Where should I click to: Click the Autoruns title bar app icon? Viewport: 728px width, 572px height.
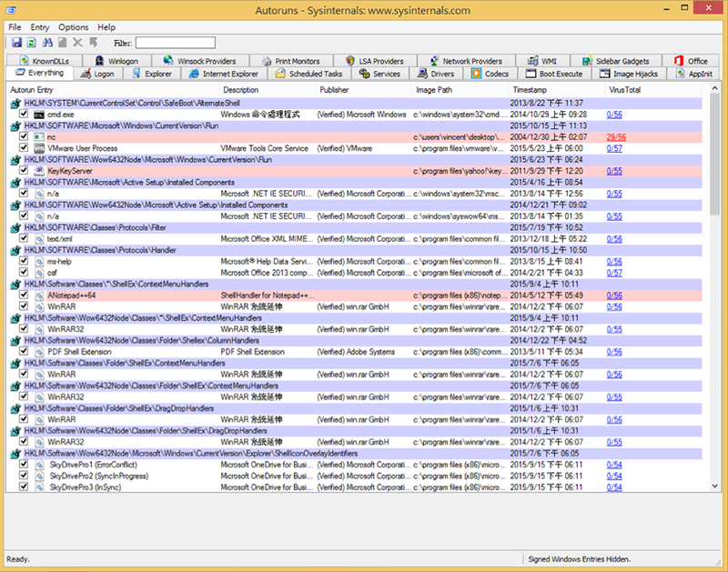11,10
